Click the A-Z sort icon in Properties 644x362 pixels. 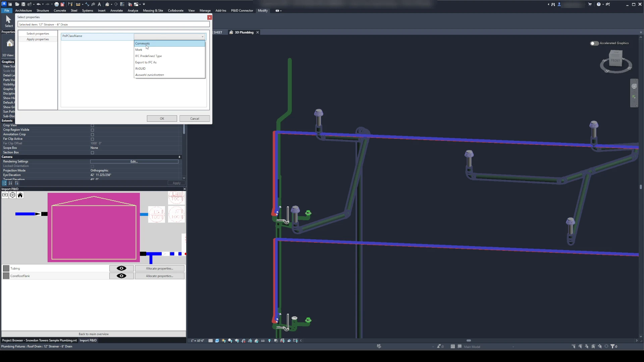click(x=10, y=183)
